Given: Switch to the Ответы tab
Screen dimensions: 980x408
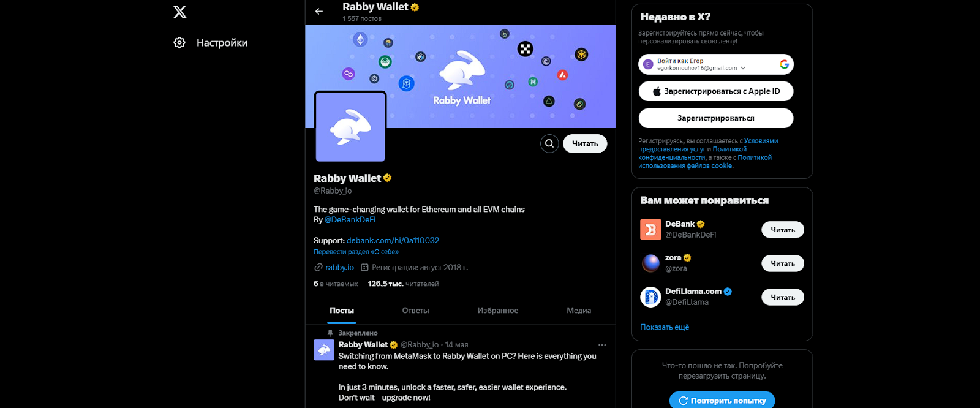Looking at the screenshot, I should (415, 311).
